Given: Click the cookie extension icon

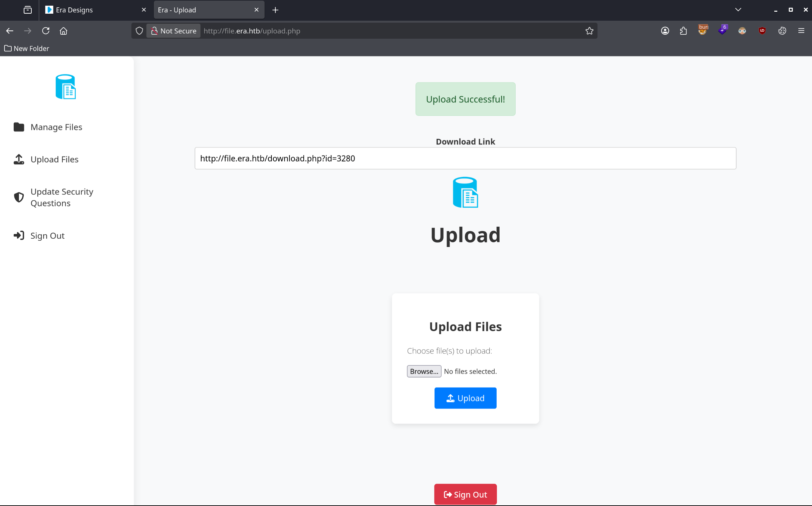Looking at the screenshot, I should coord(782,31).
